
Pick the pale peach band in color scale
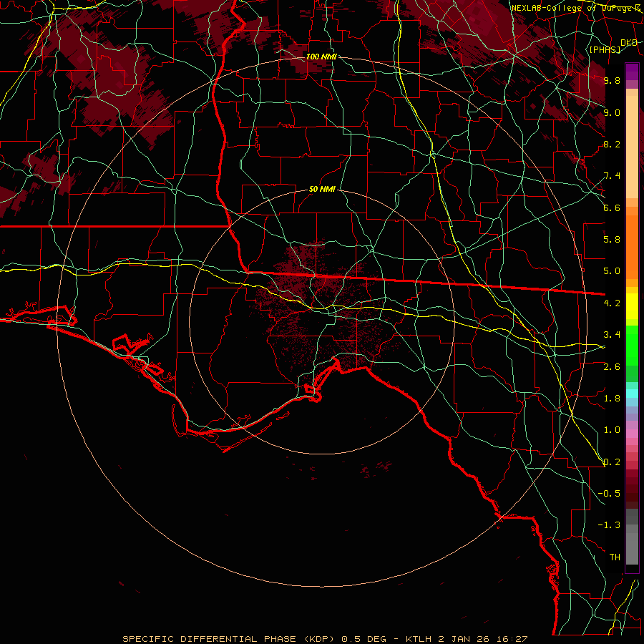(x=632, y=147)
